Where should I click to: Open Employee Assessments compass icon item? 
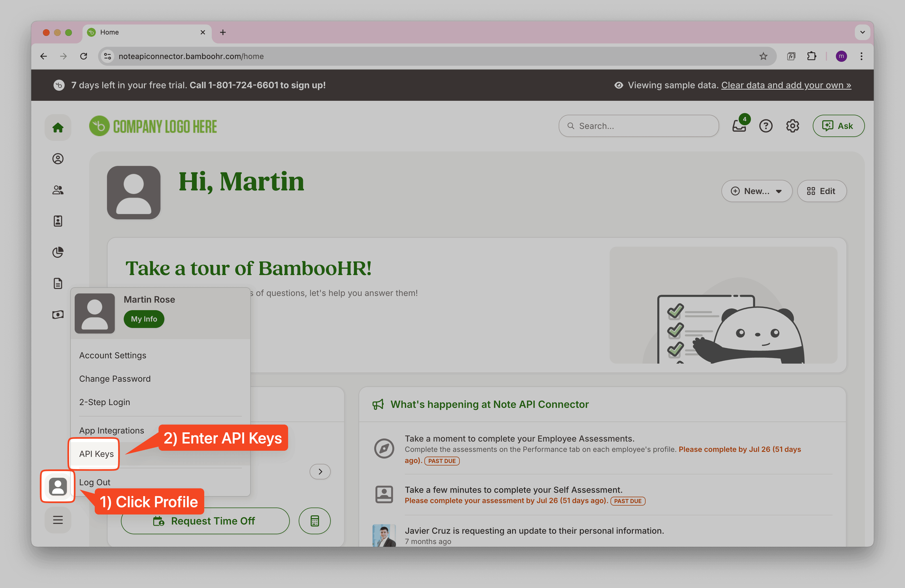(384, 449)
